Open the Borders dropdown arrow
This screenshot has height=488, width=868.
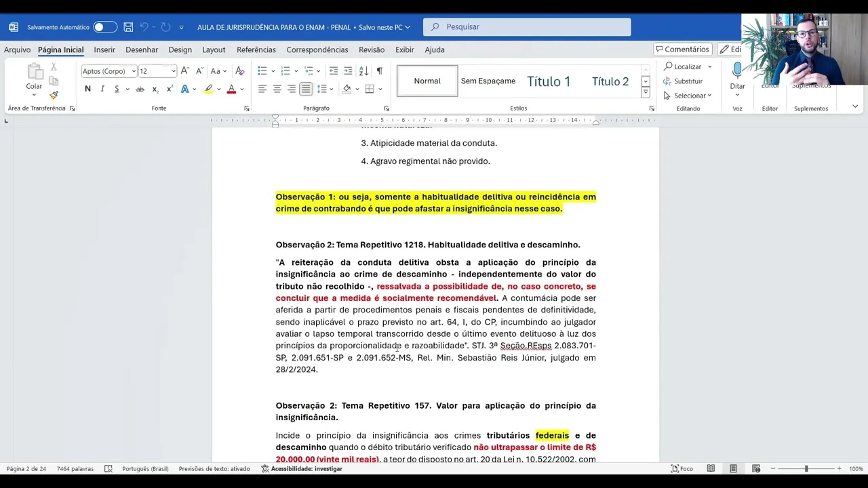coord(380,89)
